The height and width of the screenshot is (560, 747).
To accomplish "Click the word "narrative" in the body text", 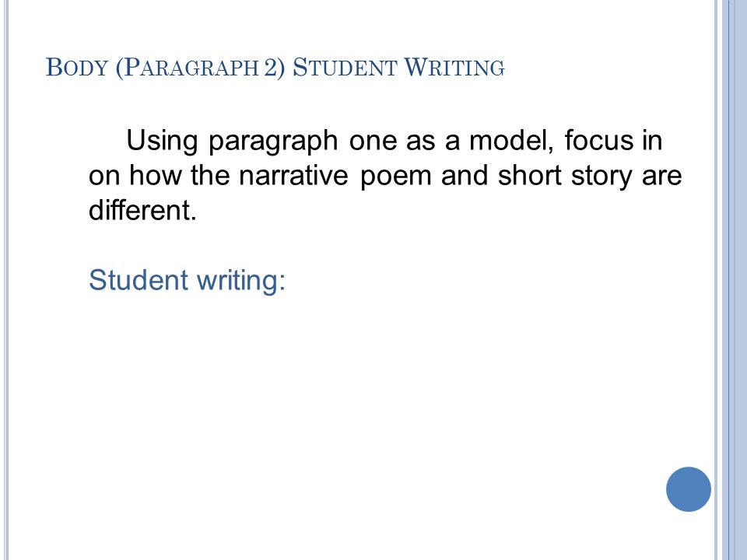I will [x=293, y=175].
